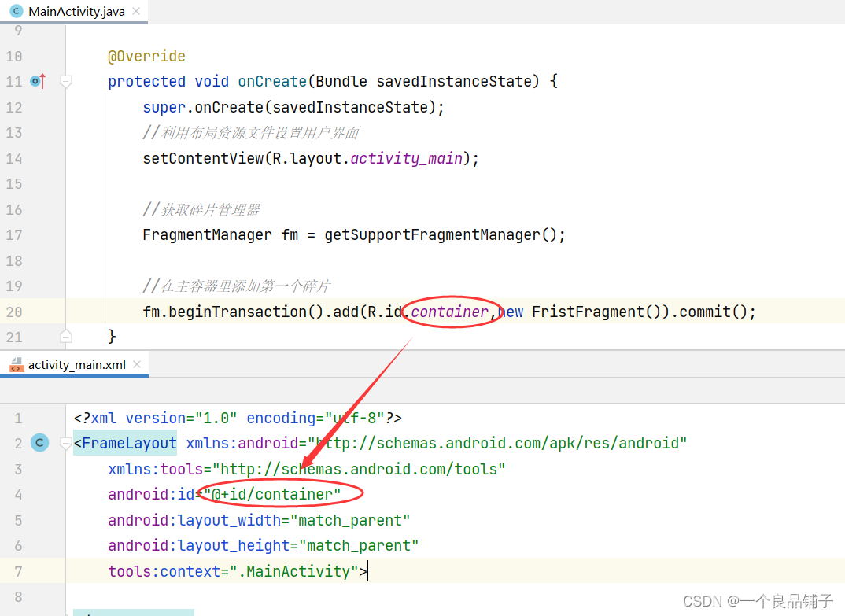This screenshot has height=616, width=845.
Task: Click the fold end marker on line 21
Action: pyautogui.click(x=66, y=336)
